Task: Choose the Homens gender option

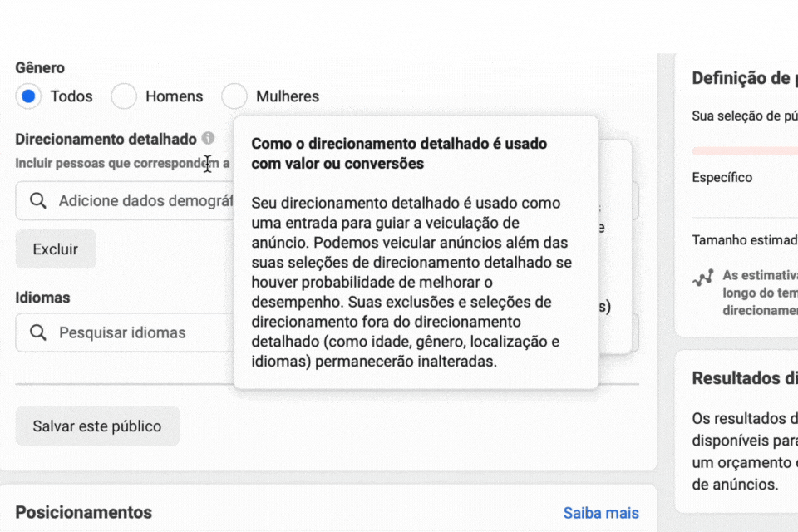Action: coord(124,96)
